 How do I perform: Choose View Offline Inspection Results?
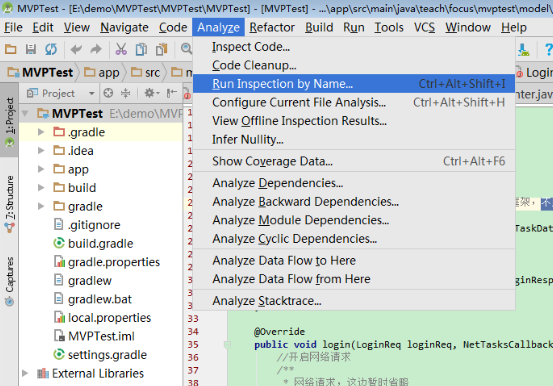354,121
